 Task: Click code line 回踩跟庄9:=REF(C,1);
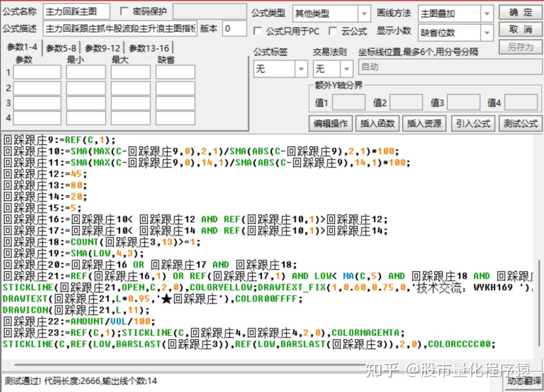(59, 140)
